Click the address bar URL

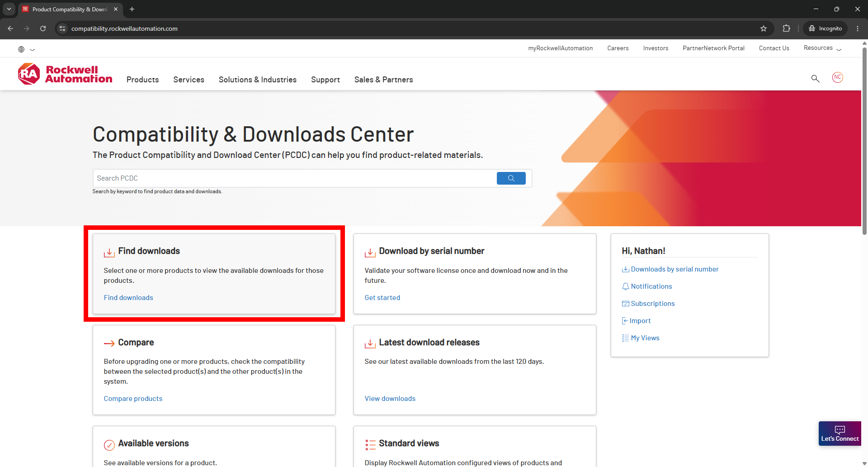pos(124,29)
